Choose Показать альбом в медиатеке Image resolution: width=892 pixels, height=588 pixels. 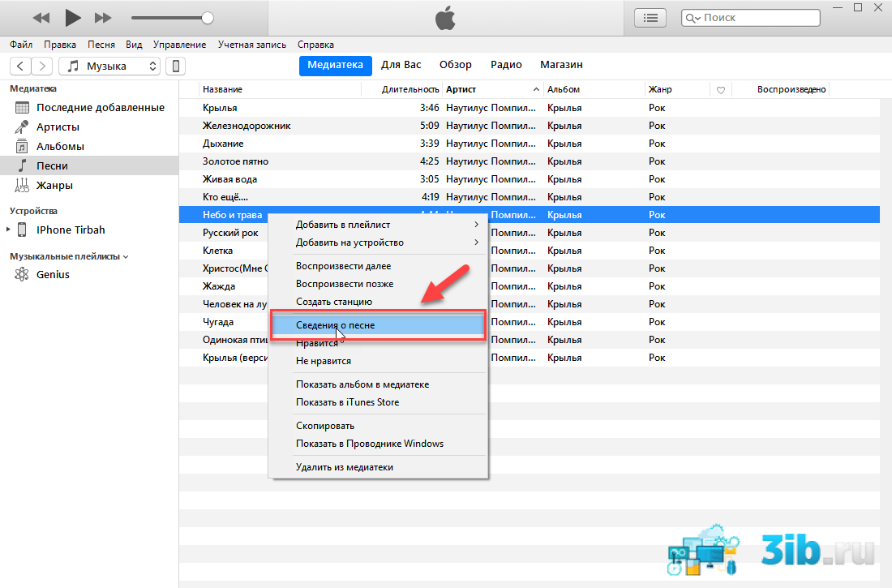pos(379,384)
